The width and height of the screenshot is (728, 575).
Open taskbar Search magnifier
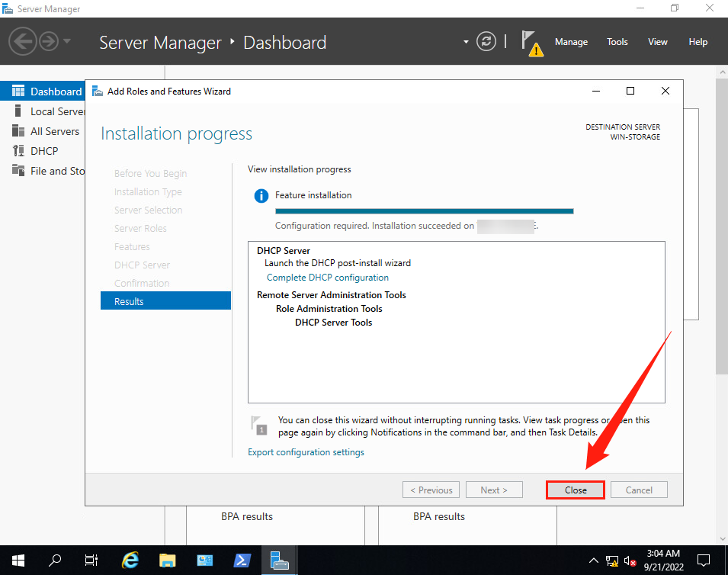click(55, 561)
